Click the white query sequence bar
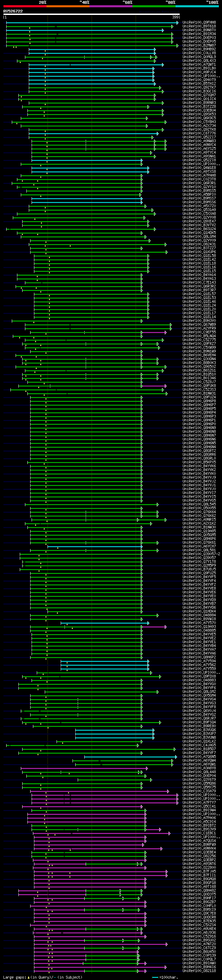The width and height of the screenshot is (222, 980). (91, 14)
